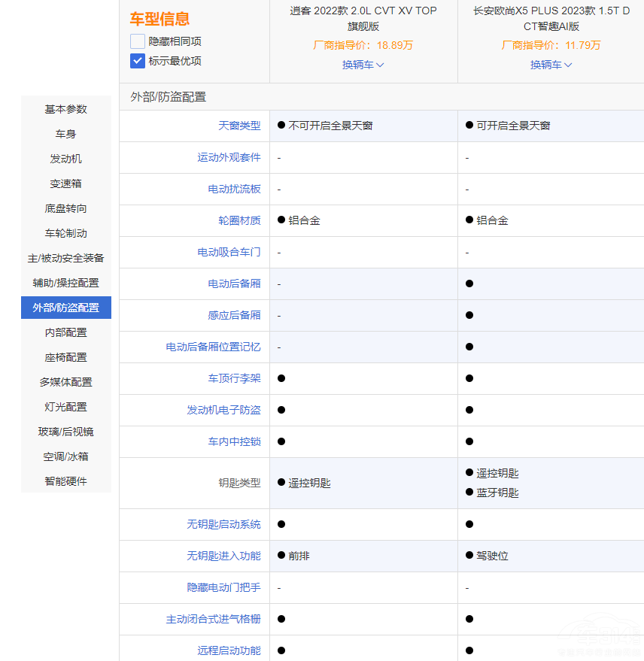644x661 pixels.
Task: View 智能硬件 configuration details
Action: click(65, 481)
